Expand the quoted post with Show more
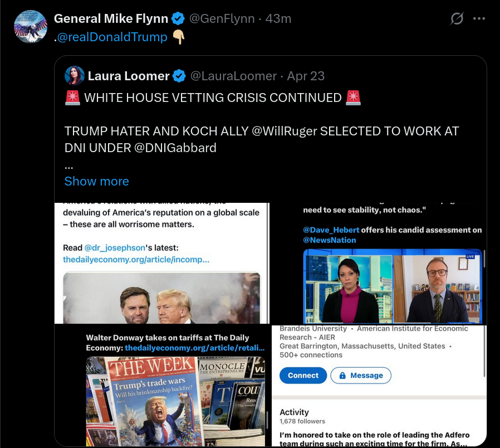This screenshot has height=448, width=500. coord(97,181)
